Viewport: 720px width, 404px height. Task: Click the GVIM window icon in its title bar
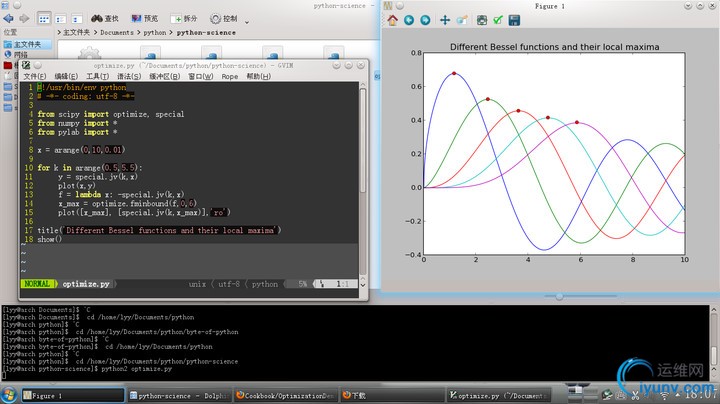26,65
